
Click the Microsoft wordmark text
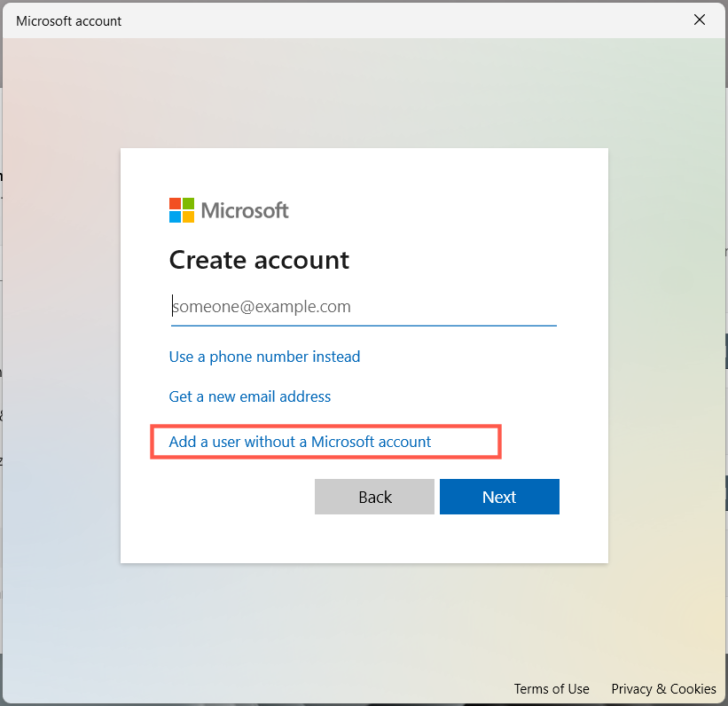245,210
